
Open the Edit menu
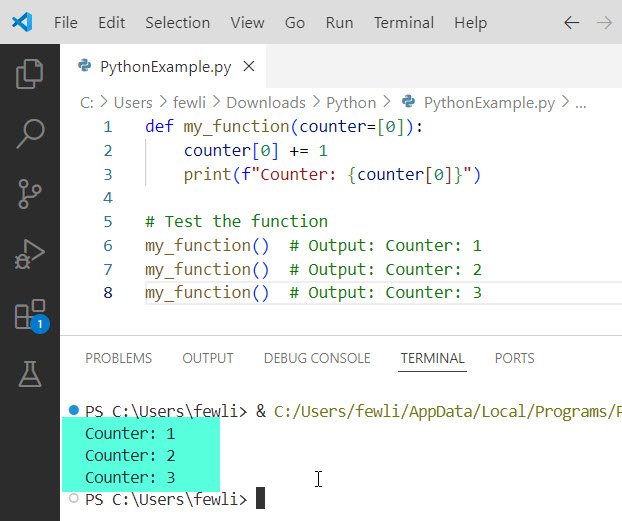(111, 23)
